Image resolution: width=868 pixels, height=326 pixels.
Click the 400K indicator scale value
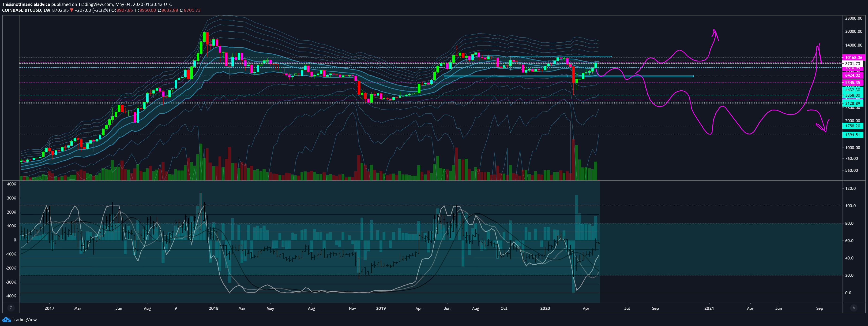coord(11,184)
